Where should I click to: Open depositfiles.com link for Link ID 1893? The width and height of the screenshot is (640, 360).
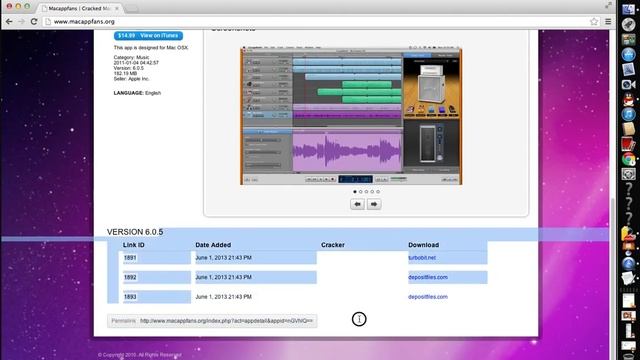[428, 297]
